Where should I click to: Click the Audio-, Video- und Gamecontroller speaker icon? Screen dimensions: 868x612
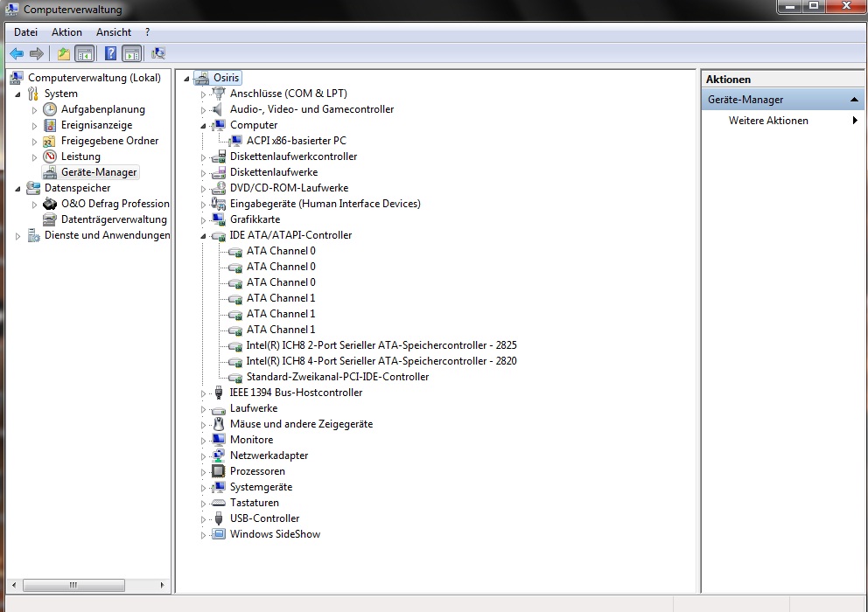(x=218, y=109)
